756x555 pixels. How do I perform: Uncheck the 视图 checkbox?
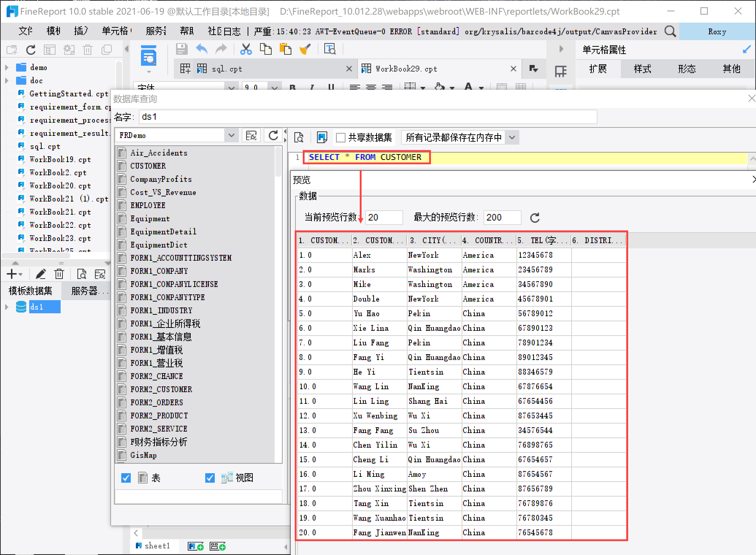coord(210,478)
